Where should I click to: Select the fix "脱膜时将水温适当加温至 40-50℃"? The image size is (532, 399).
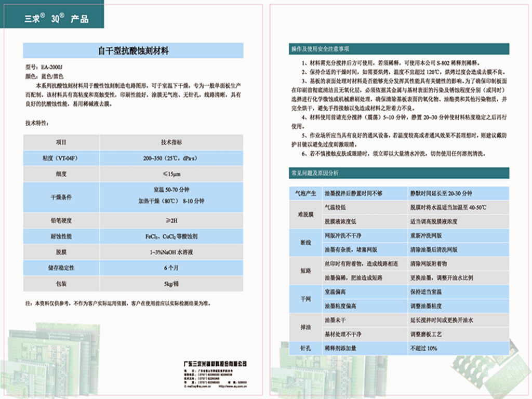(448, 207)
